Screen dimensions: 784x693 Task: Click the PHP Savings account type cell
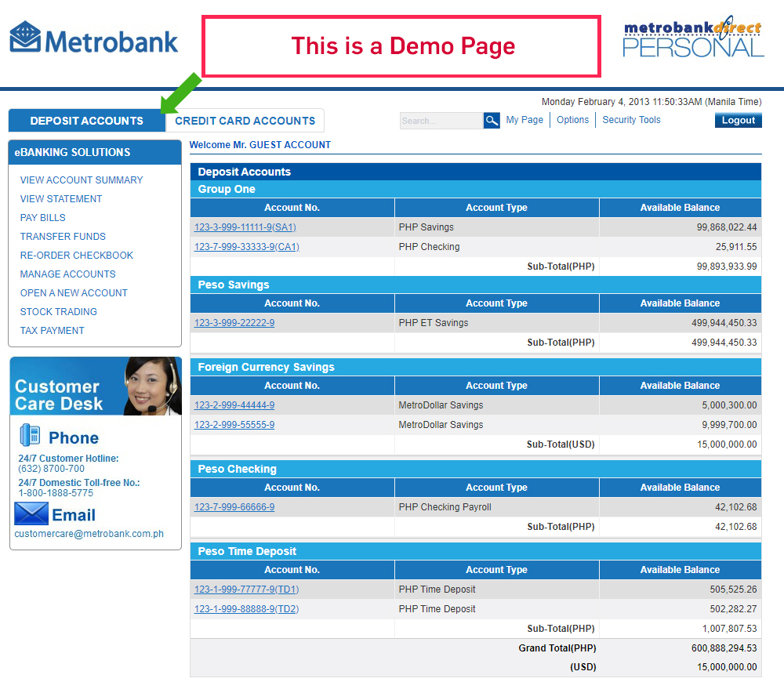point(496,227)
